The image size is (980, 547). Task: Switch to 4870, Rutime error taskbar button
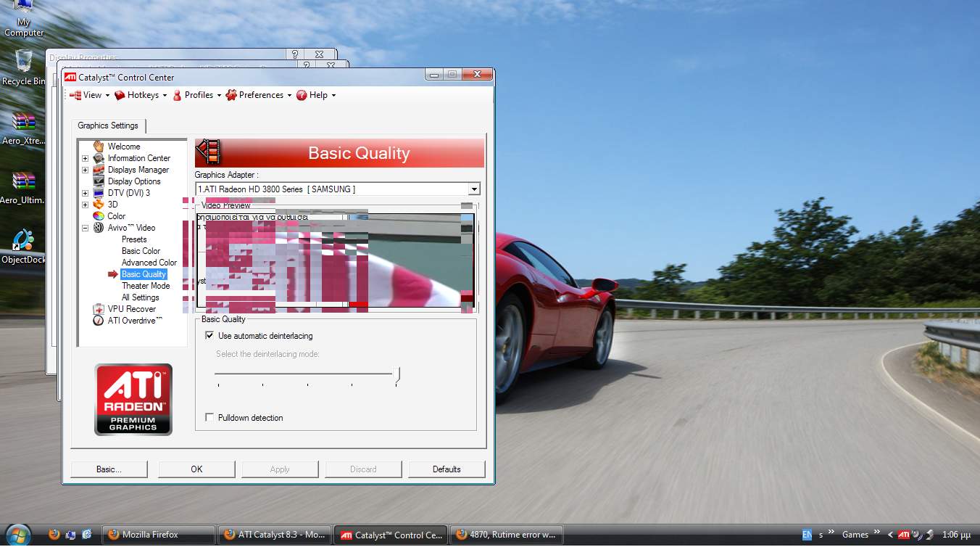coord(506,535)
